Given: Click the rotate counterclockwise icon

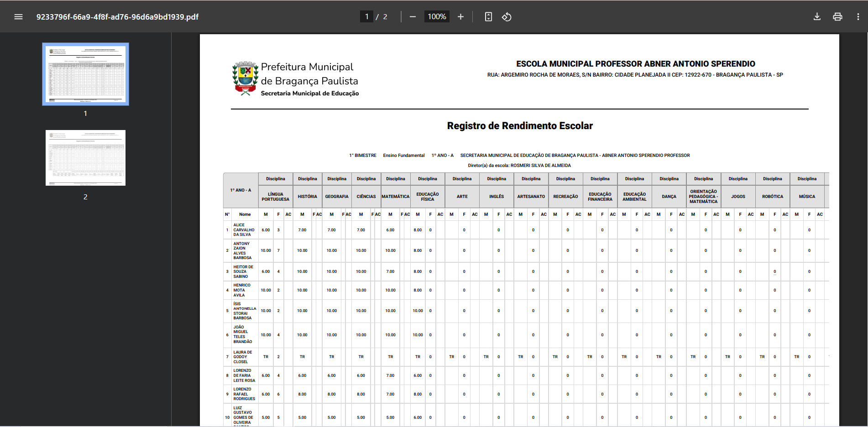Looking at the screenshot, I should coord(507,17).
